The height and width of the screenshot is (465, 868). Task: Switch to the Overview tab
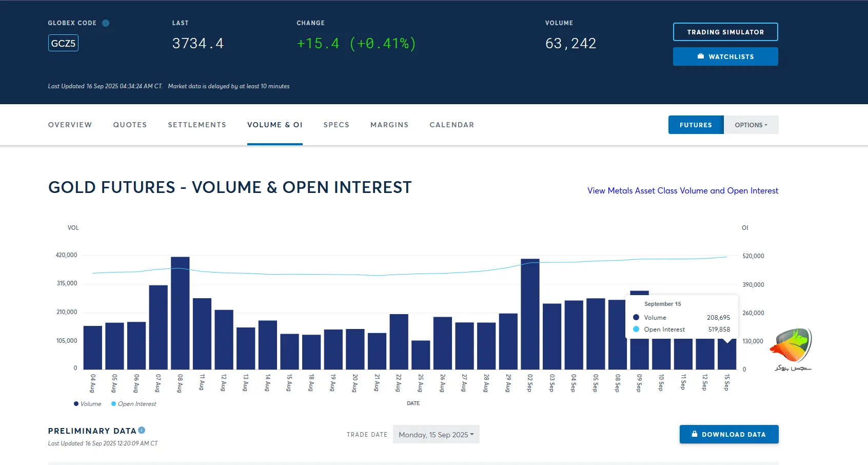(70, 125)
